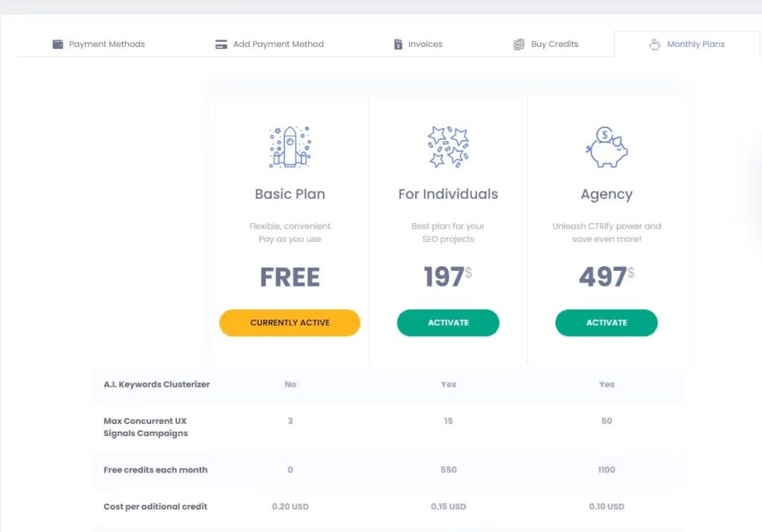Switch to the Invoices tab
This screenshot has width=762, height=532.
[417, 44]
